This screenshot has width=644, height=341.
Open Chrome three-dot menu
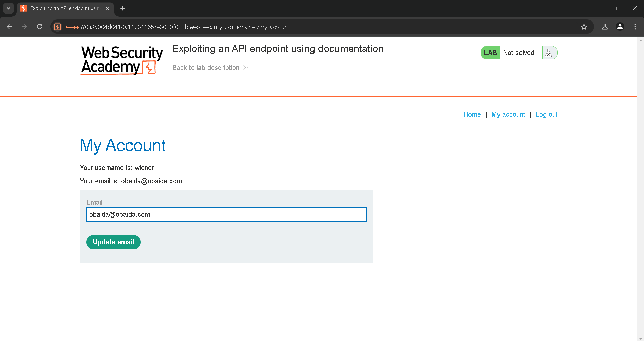635,27
